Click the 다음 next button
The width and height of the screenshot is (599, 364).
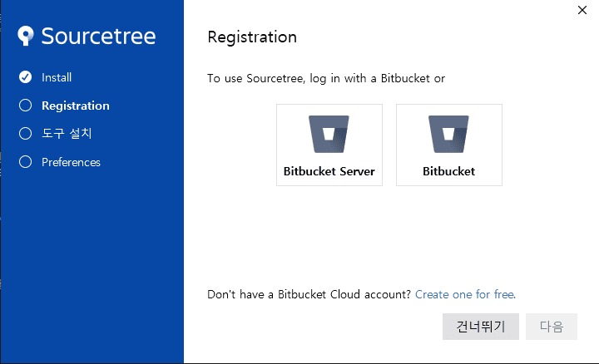(552, 327)
